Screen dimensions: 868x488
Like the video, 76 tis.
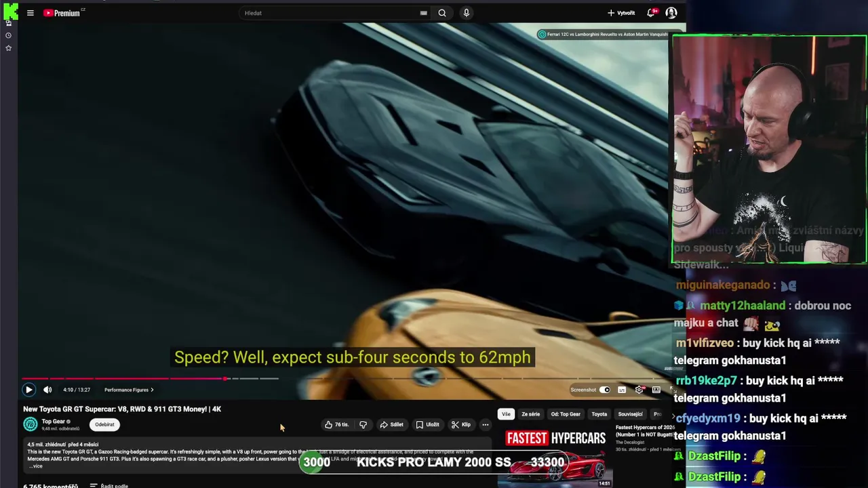coord(337,425)
